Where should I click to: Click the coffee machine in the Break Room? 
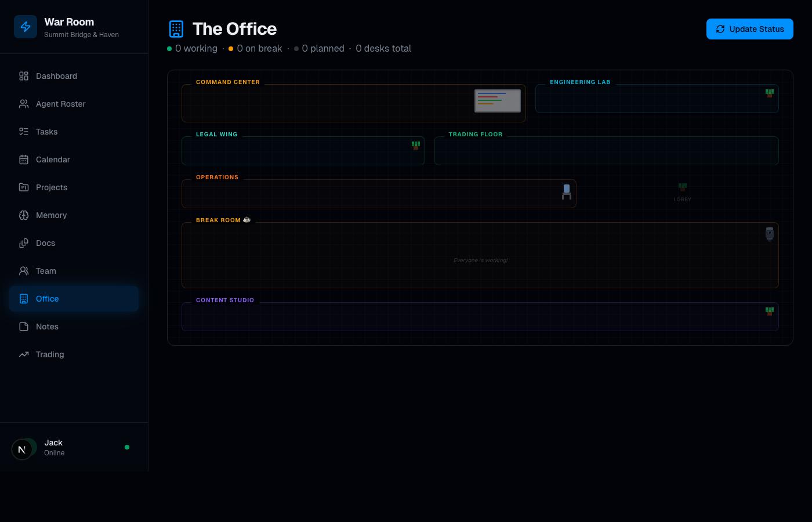pyautogui.click(x=769, y=234)
